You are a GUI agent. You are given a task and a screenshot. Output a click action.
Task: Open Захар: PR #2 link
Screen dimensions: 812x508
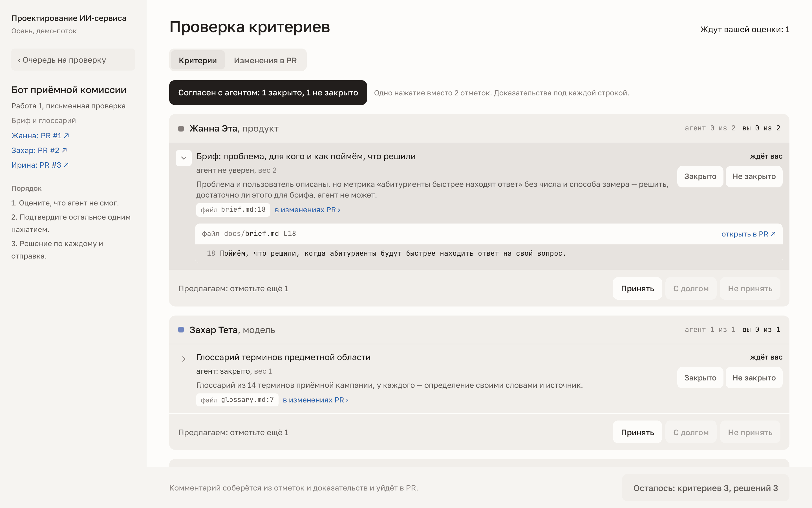pos(39,150)
